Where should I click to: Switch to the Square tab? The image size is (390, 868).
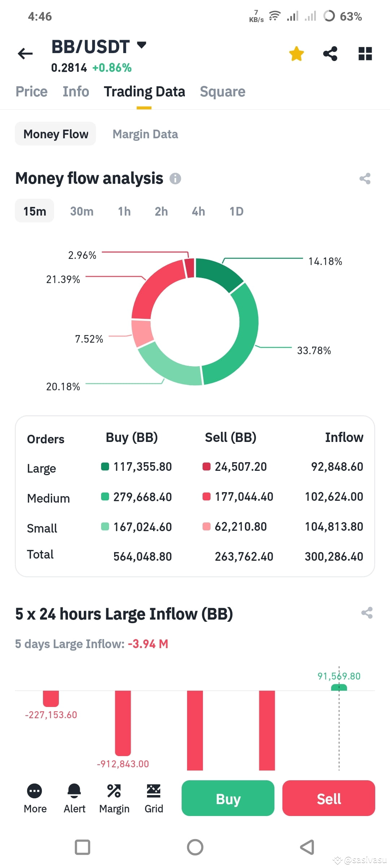[222, 91]
